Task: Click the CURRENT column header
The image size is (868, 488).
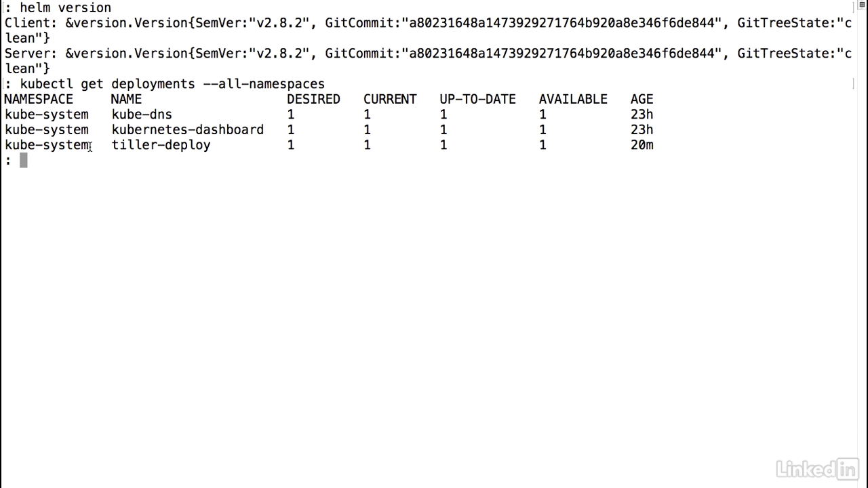Action: click(x=390, y=99)
